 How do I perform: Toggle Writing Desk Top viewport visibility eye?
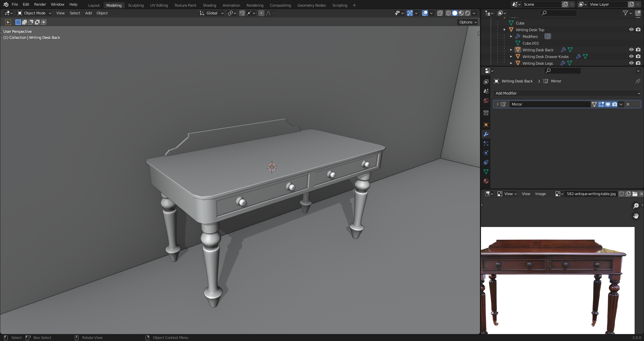[631, 30]
